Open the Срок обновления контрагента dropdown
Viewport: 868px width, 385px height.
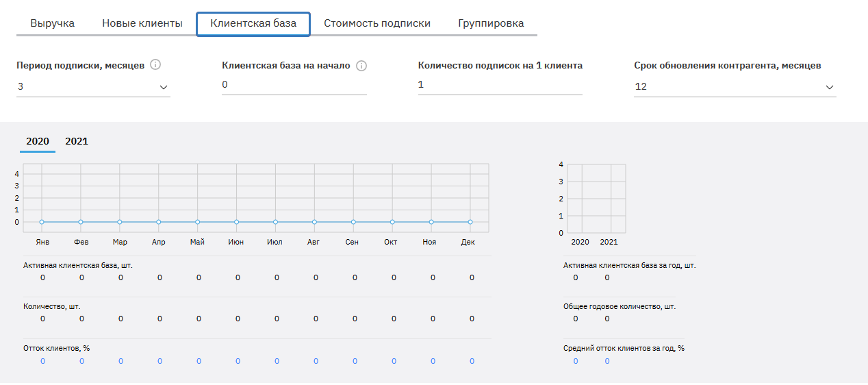[829, 87]
